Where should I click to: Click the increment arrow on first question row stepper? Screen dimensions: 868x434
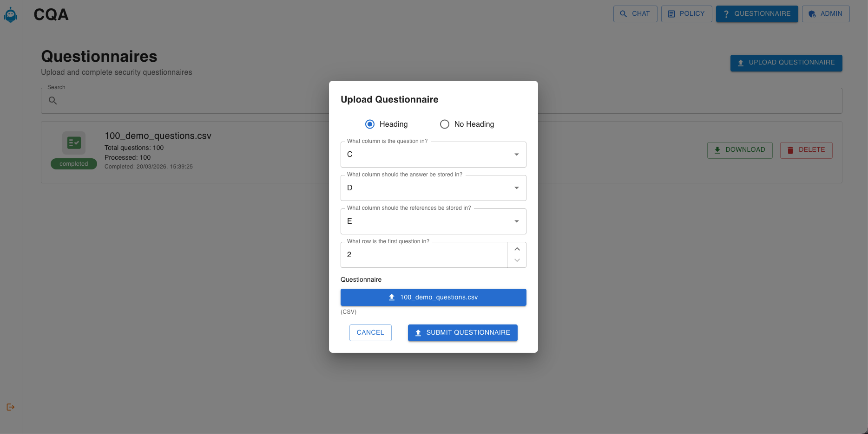pos(517,249)
